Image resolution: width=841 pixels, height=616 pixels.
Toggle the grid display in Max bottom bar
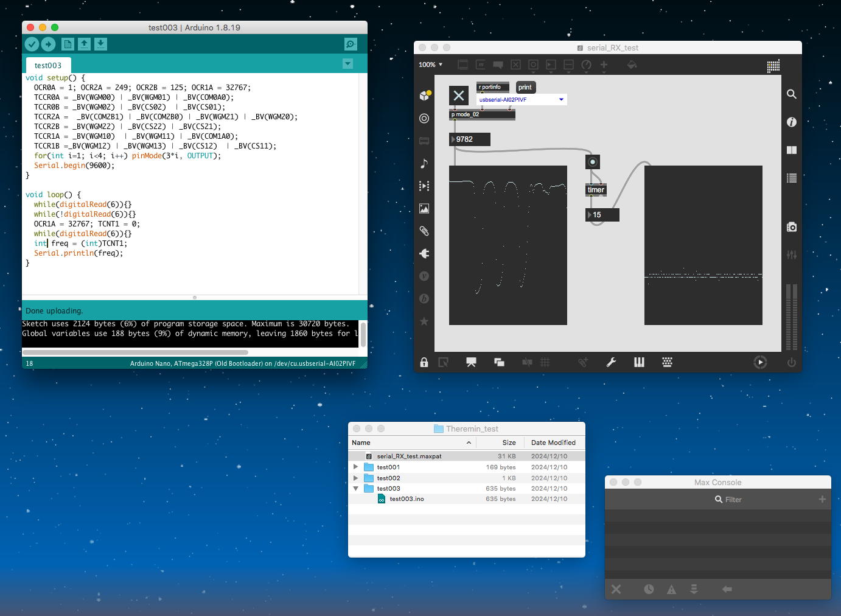545,362
